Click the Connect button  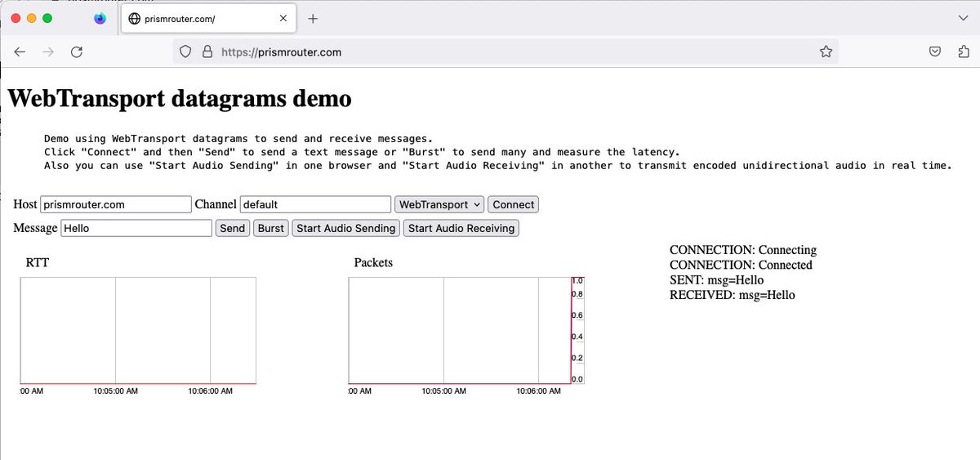pos(514,204)
